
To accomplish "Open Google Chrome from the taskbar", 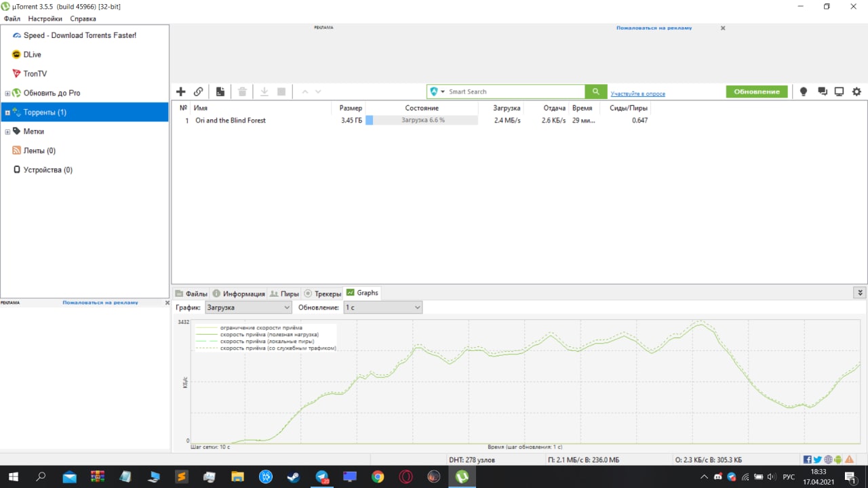I will pos(378,477).
